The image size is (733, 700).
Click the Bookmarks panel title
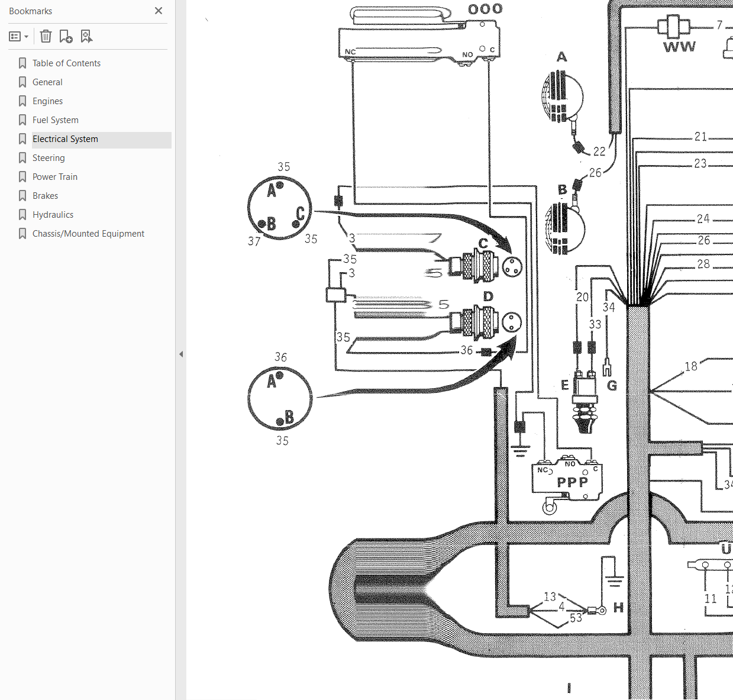click(30, 11)
